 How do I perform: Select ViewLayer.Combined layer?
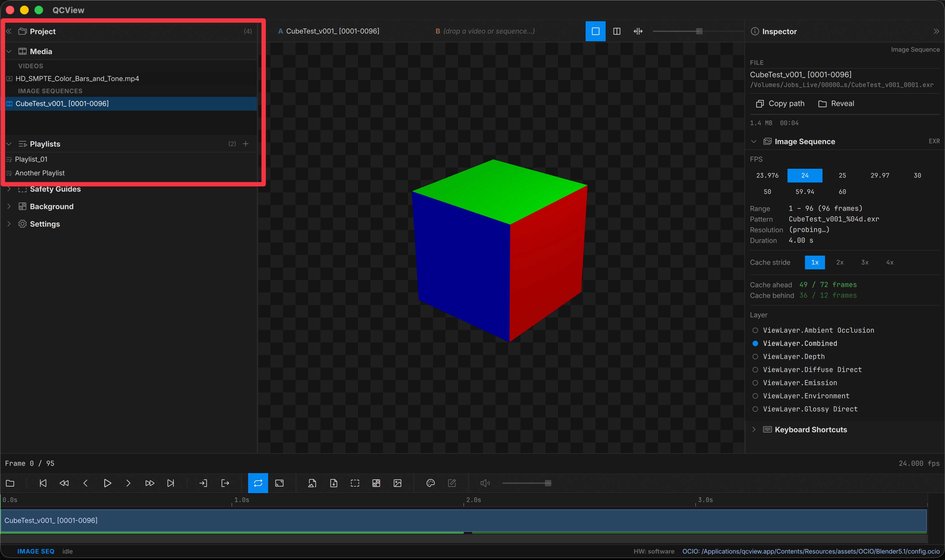pos(794,343)
